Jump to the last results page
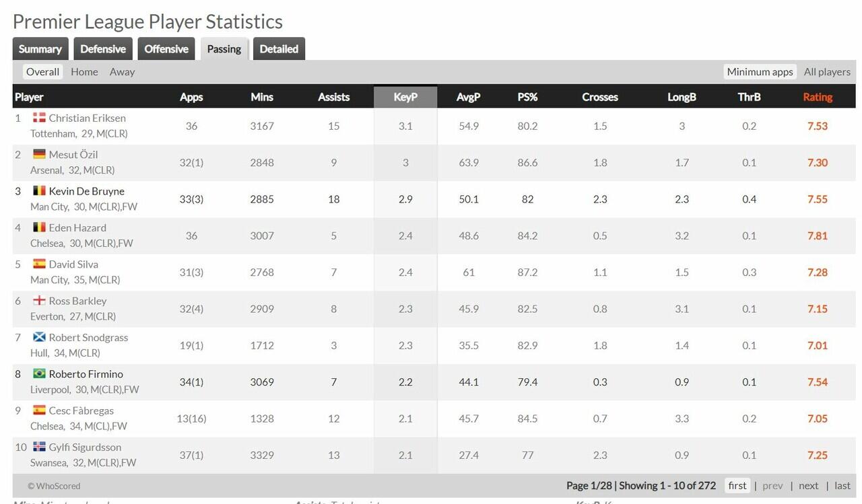 pyautogui.click(x=842, y=485)
